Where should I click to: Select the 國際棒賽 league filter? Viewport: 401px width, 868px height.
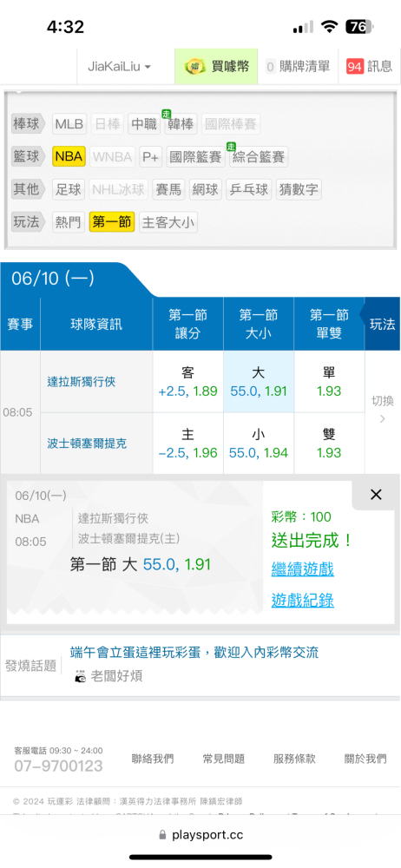230,124
